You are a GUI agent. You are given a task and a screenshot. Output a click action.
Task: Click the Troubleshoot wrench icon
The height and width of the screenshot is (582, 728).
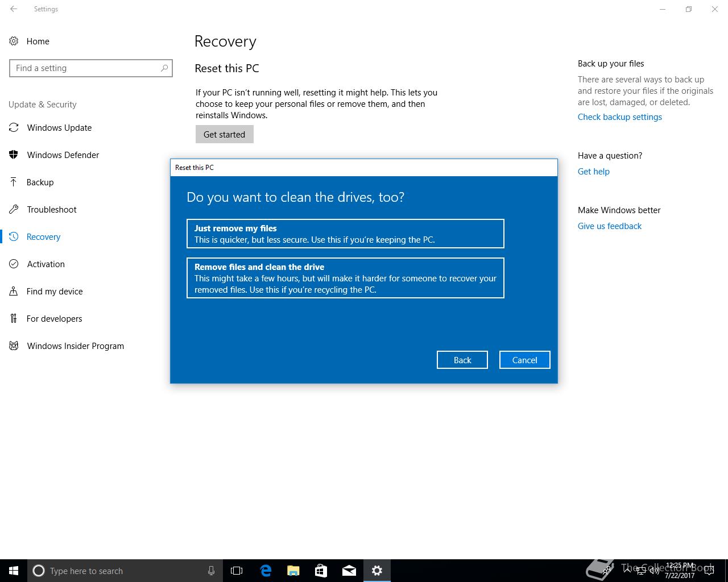[x=14, y=209]
